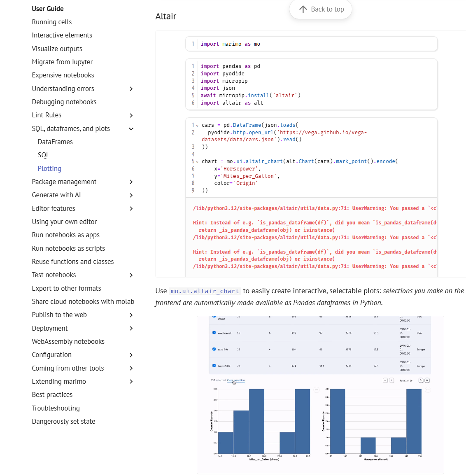Screen dimensions: 466x476
Task: Open Expensive notebooks page
Action: [63, 75]
